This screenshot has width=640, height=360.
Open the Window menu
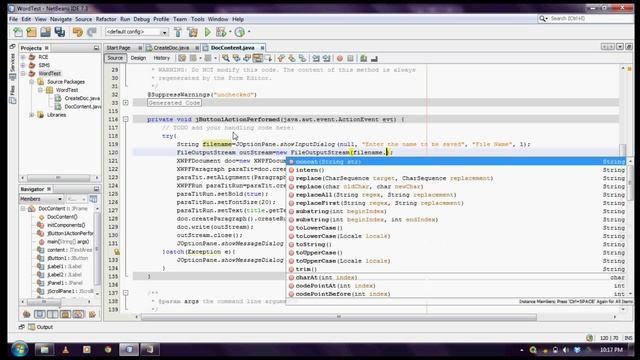(218, 19)
